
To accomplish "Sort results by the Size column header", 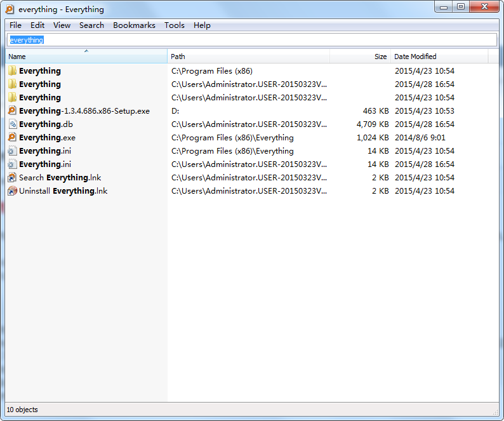I will pos(360,57).
